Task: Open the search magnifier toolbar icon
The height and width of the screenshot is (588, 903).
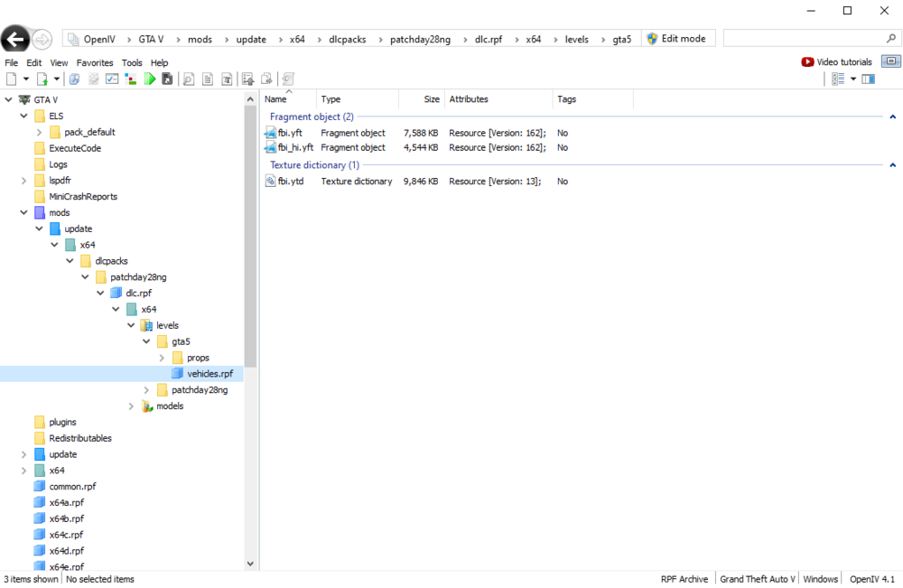Action: point(187,79)
